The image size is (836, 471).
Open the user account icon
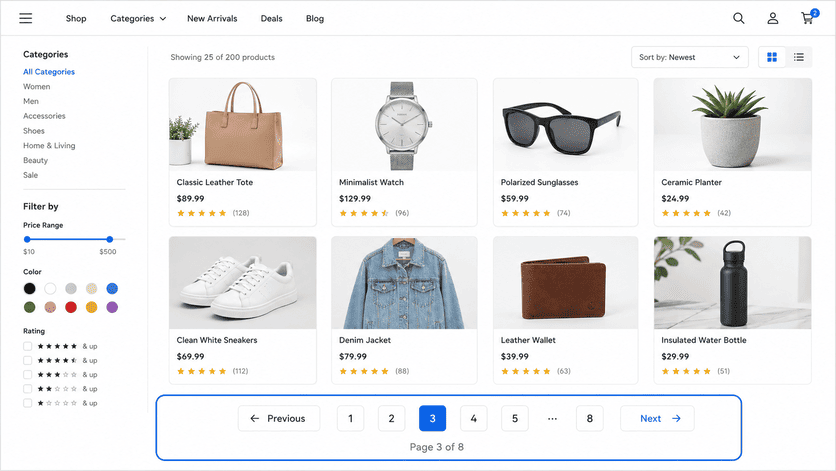[773, 18]
